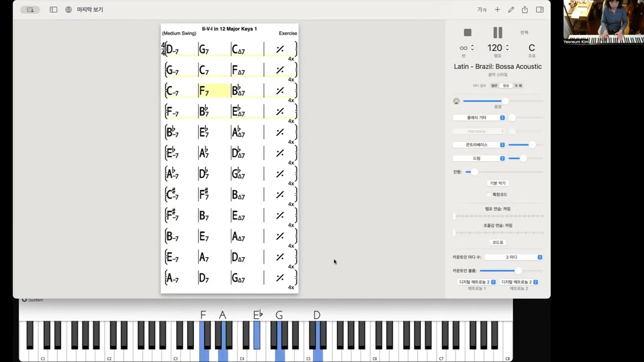The image size is (644, 362).
Task: Click the 콘트라베이스 volume slider
Action: click(526, 145)
